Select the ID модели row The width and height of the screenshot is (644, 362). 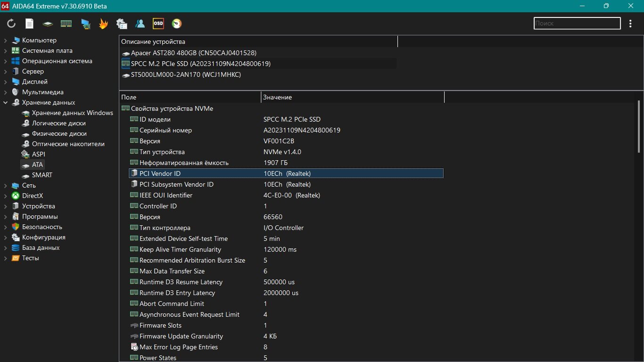coord(286,120)
